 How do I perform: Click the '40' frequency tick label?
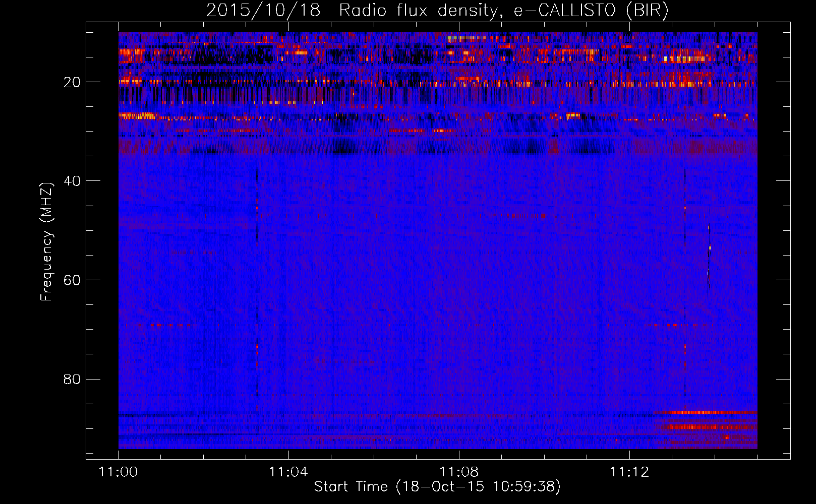[x=73, y=181]
